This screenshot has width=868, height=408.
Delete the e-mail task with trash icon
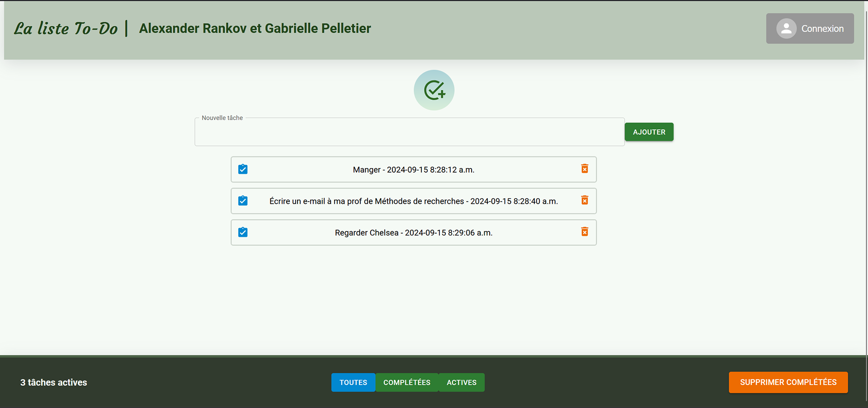tap(585, 200)
